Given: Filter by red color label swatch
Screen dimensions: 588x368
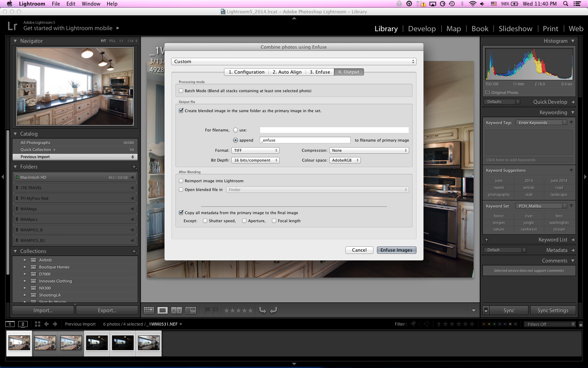Looking at the screenshot, I should click(x=484, y=324).
